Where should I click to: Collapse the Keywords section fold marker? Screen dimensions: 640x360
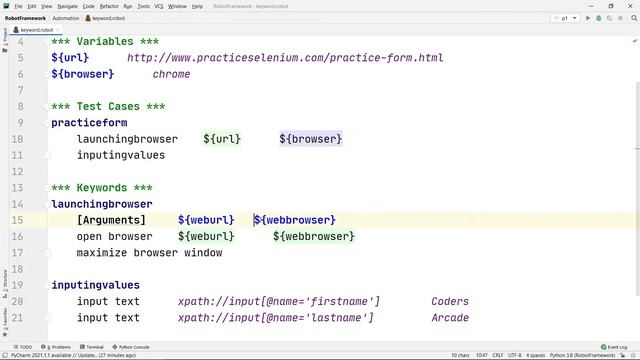[47, 188]
